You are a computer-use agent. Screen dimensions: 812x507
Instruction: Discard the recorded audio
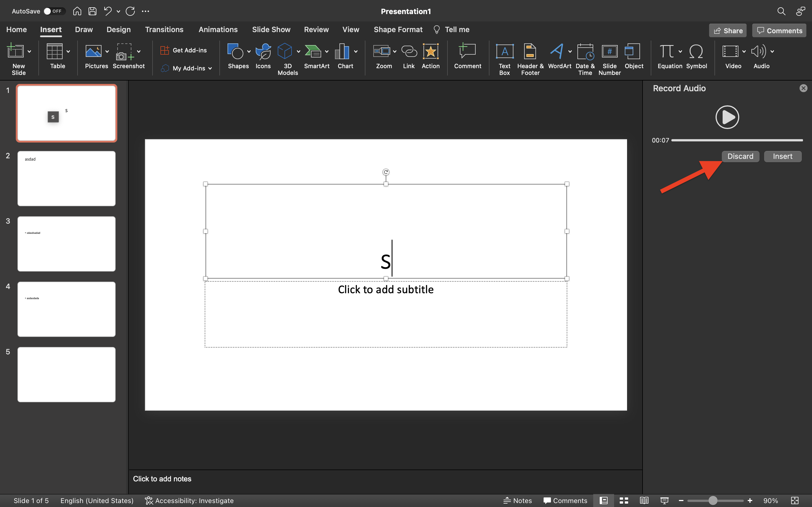pyautogui.click(x=740, y=156)
